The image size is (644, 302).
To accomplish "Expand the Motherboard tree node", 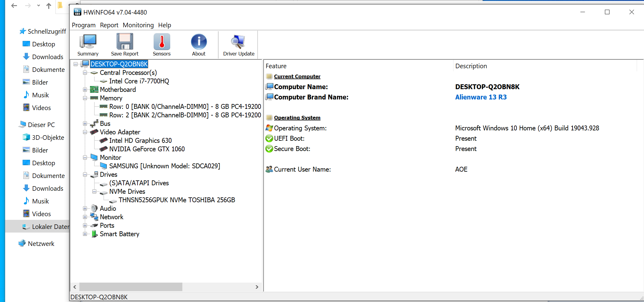I will 85,89.
